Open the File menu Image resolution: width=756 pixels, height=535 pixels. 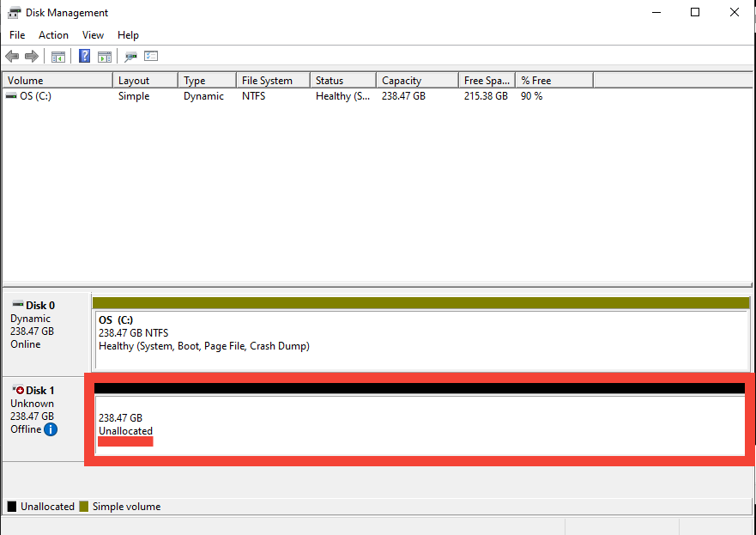(x=16, y=35)
